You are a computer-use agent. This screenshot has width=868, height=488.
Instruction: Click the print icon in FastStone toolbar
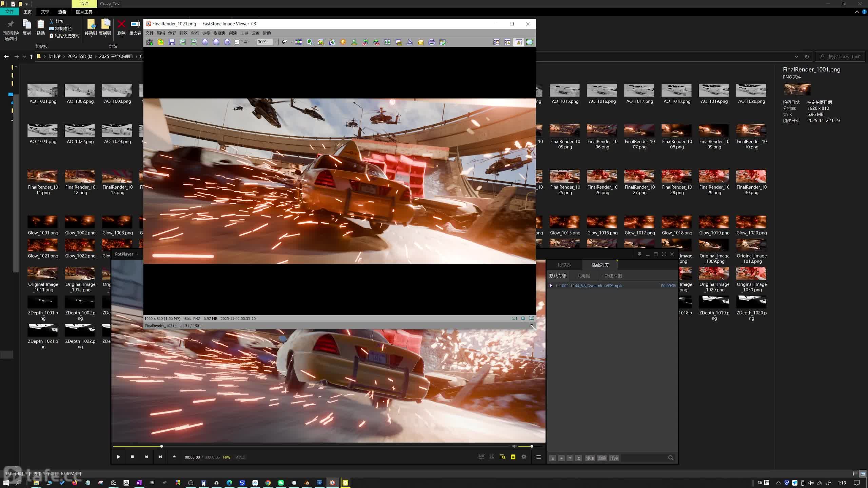(x=432, y=42)
